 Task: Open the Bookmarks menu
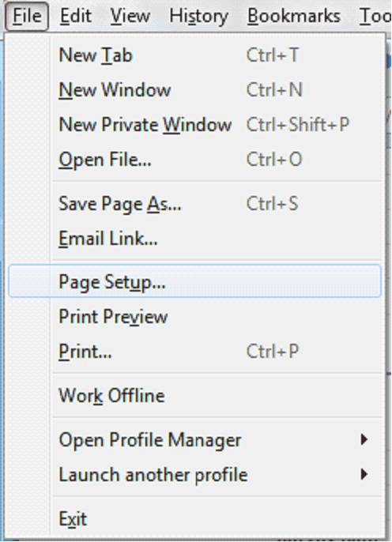click(x=294, y=17)
